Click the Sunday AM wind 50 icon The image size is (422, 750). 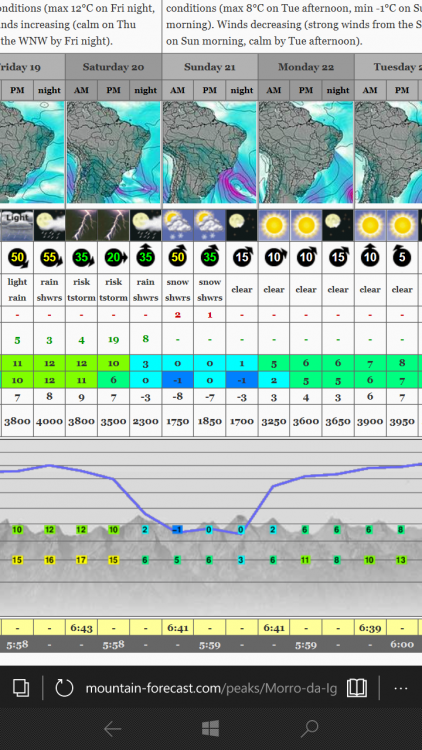178,257
